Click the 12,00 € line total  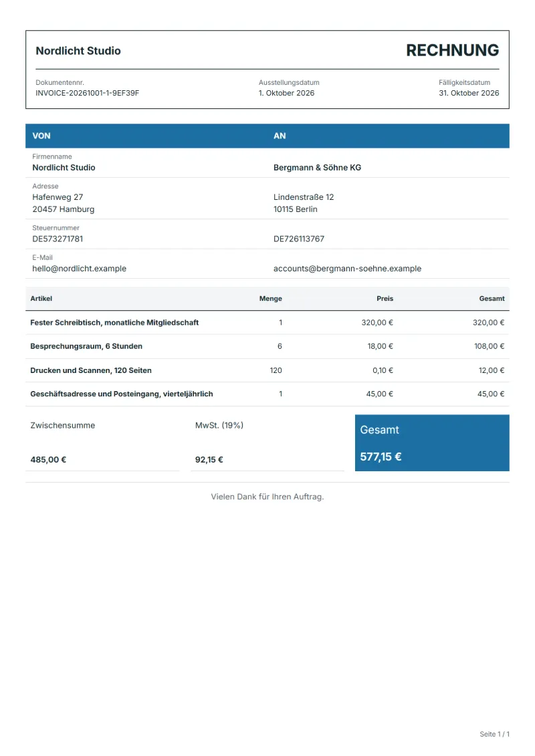(492, 370)
